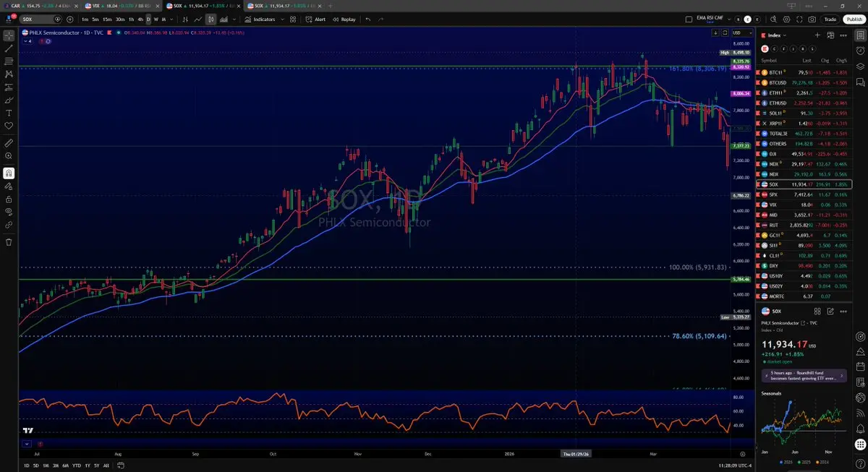This screenshot has width=868, height=472.
Task: Open the Roundhill fund news headline
Action: (804, 375)
